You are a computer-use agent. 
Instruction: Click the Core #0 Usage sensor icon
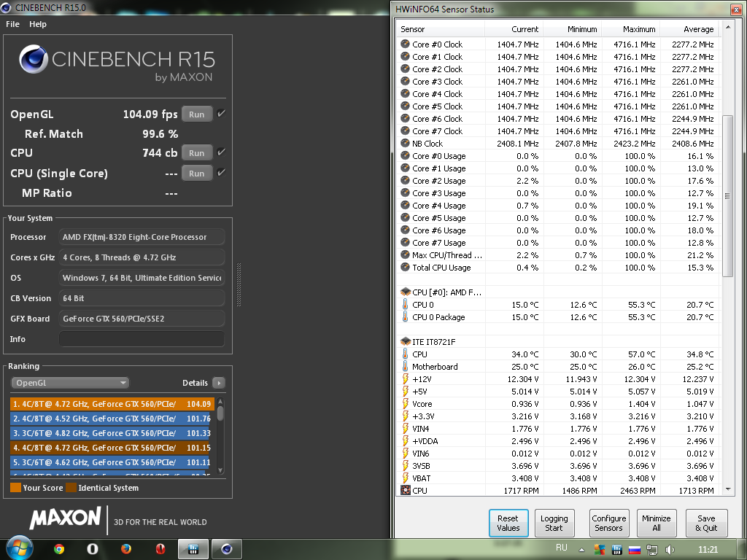(405, 155)
